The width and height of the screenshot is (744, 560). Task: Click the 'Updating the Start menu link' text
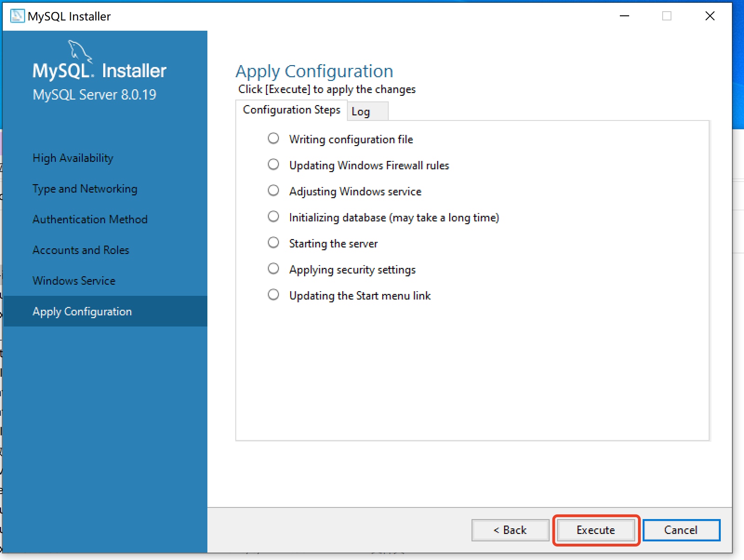(360, 296)
